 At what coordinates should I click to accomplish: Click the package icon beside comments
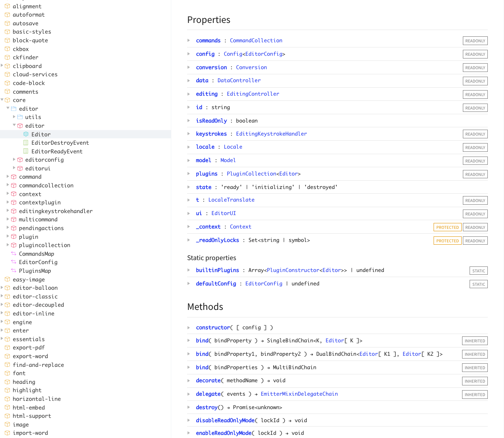coord(7,92)
